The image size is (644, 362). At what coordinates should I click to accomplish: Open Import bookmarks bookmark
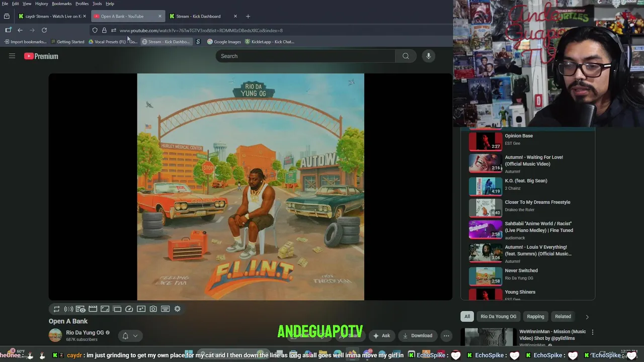25,42
